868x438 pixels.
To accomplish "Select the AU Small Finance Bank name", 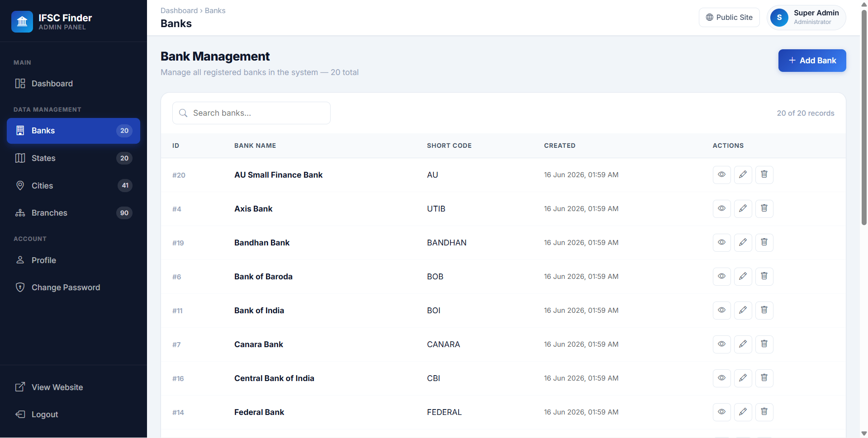I will (x=278, y=175).
